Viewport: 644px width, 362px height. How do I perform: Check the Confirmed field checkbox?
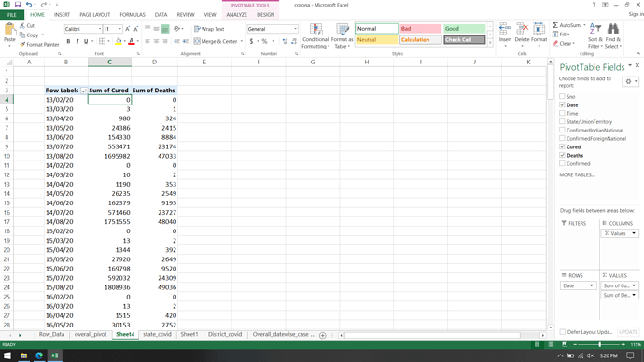(x=562, y=163)
